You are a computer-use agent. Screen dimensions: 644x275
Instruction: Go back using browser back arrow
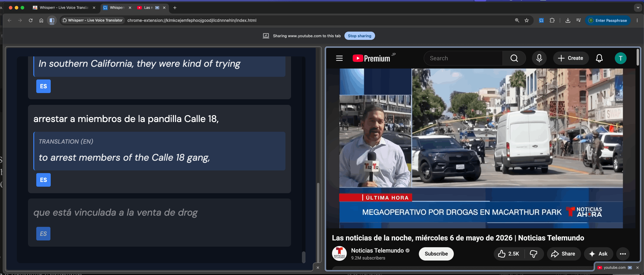[x=9, y=20]
